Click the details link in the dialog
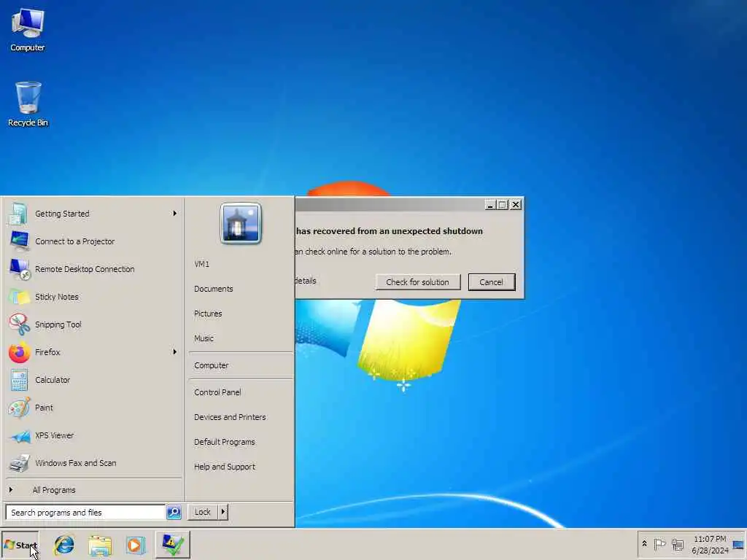747x560 pixels. pos(306,281)
